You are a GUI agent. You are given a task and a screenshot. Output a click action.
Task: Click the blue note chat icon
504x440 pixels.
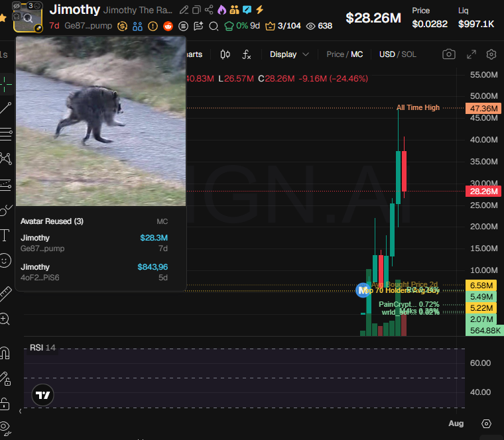(247, 10)
